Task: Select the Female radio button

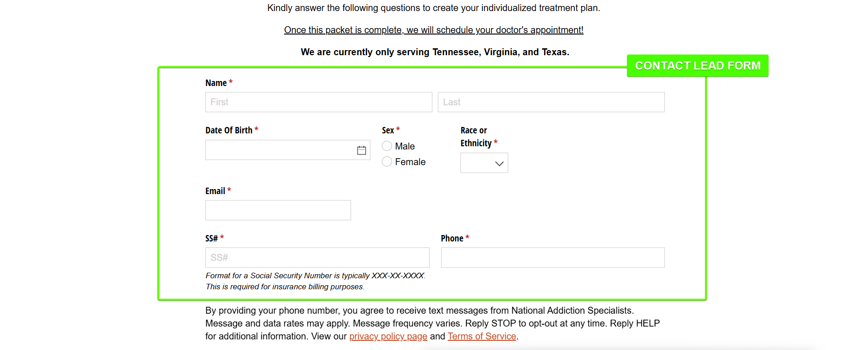Action: click(386, 161)
